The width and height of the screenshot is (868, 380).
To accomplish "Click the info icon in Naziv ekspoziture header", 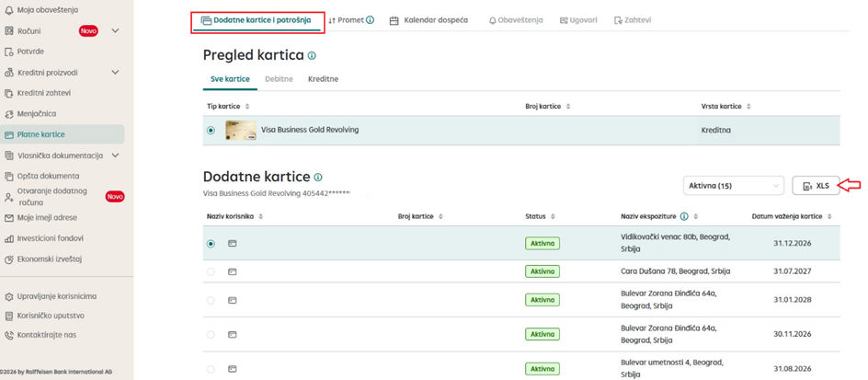I will pos(684,216).
